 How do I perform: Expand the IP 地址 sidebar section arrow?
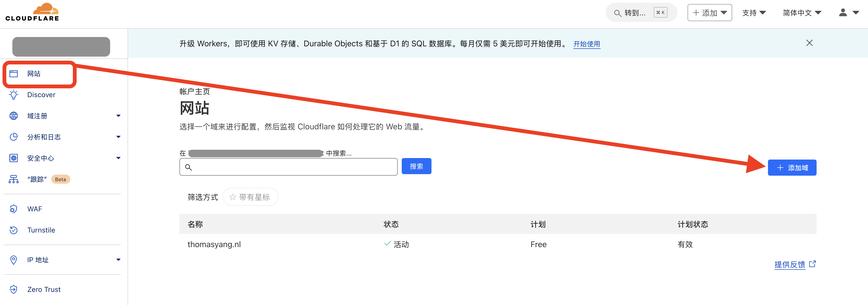coord(118,260)
